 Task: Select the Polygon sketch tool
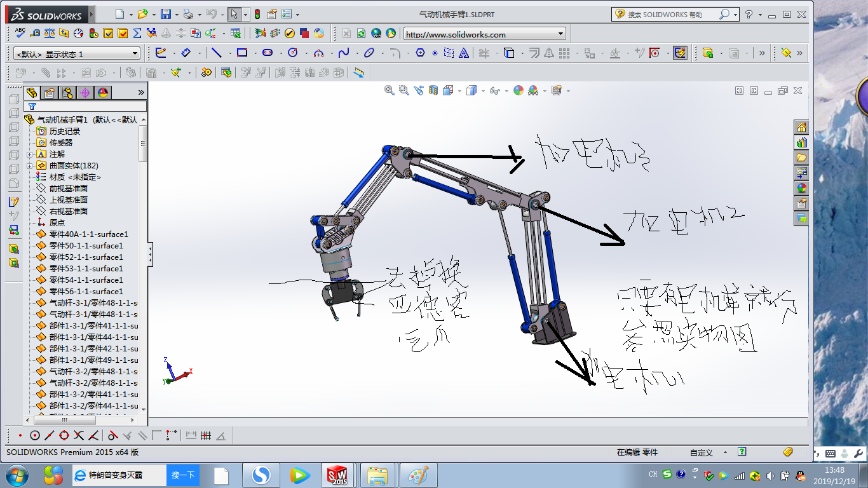(420, 53)
